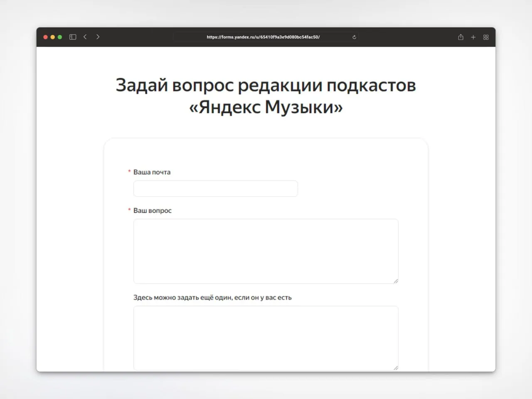Grab resize handle of the additional question area

click(x=396, y=367)
